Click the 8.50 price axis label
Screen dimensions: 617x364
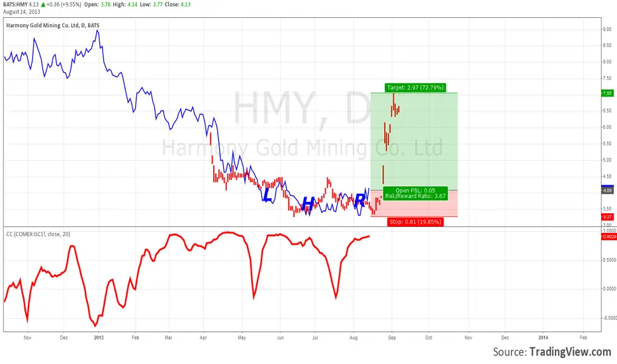[x=607, y=46]
